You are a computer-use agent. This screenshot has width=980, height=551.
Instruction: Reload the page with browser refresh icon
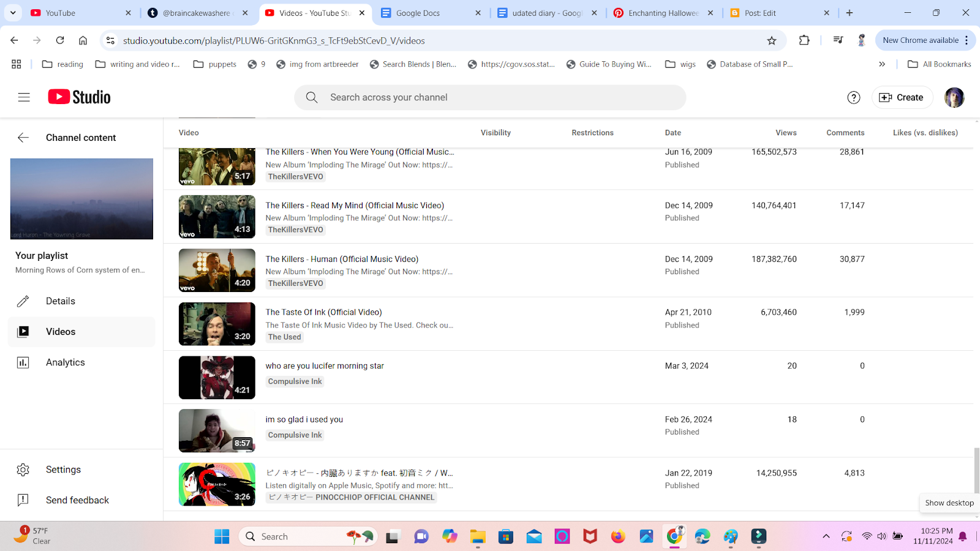[x=60, y=40]
